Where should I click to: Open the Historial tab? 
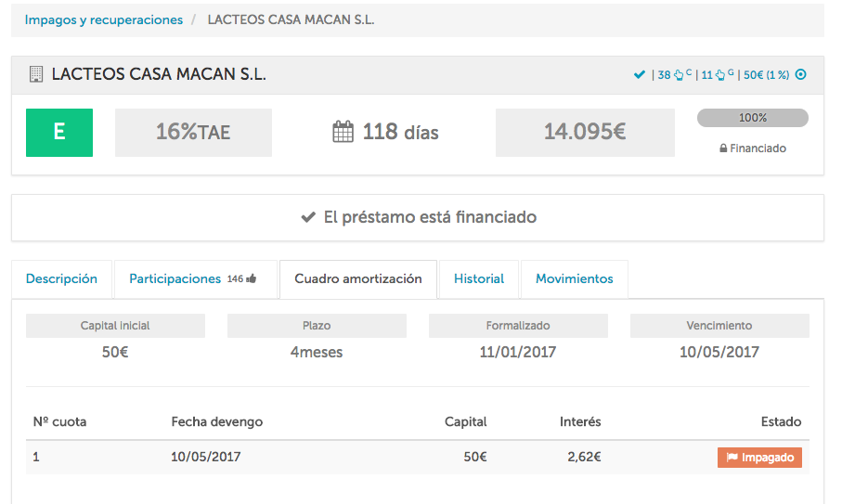(x=478, y=278)
